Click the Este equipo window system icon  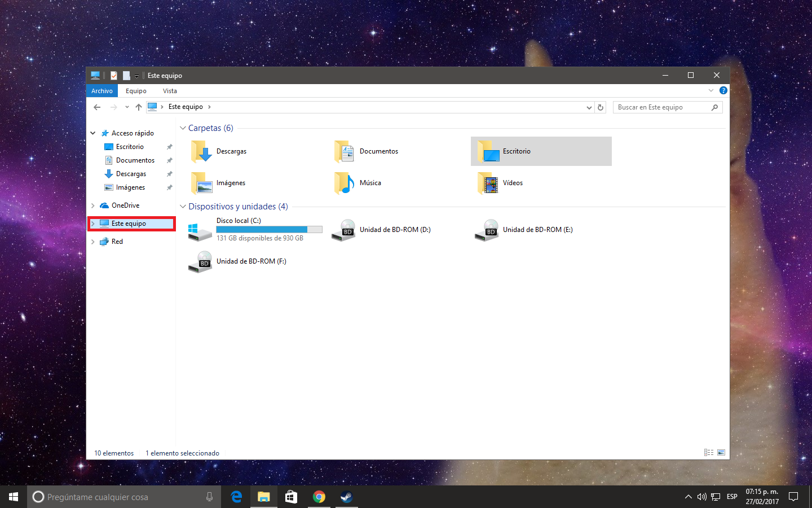click(95, 76)
